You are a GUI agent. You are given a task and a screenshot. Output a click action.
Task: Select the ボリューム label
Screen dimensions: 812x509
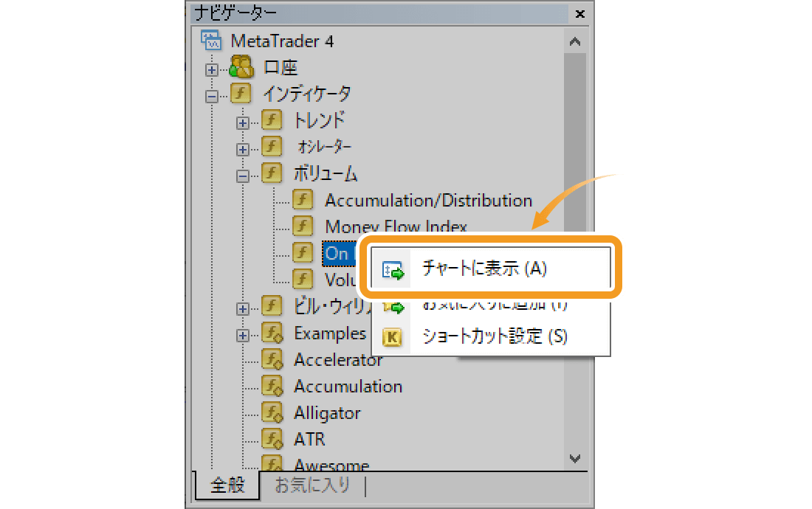(326, 173)
